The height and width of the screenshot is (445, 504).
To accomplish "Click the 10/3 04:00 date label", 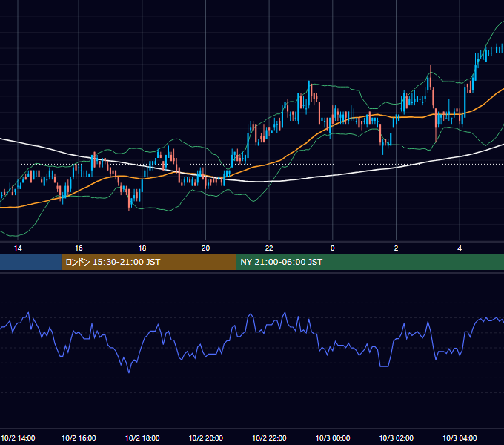I will pyautogui.click(x=460, y=438).
